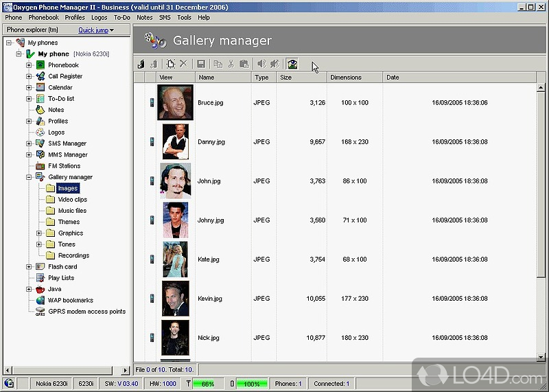549x392 pixels.
Task: Collapse the Gallery manager tree node
Action: [30, 177]
